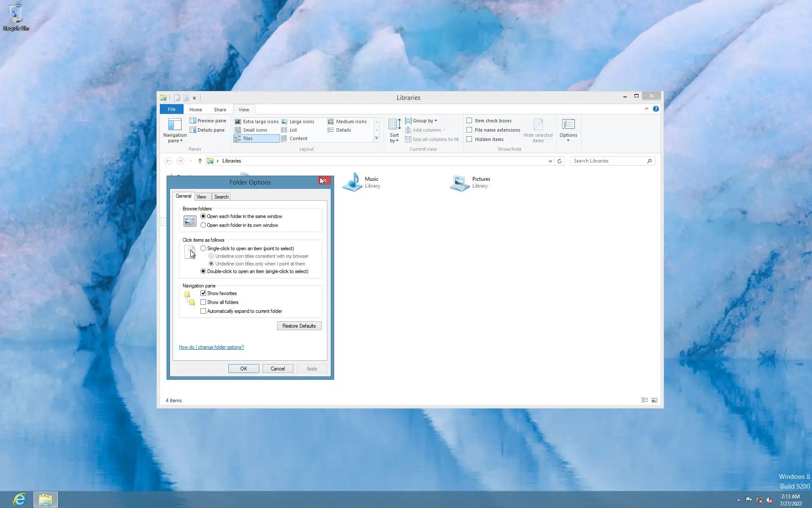812x508 pixels.
Task: Expand the Layout gallery more arrow
Action: [376, 138]
